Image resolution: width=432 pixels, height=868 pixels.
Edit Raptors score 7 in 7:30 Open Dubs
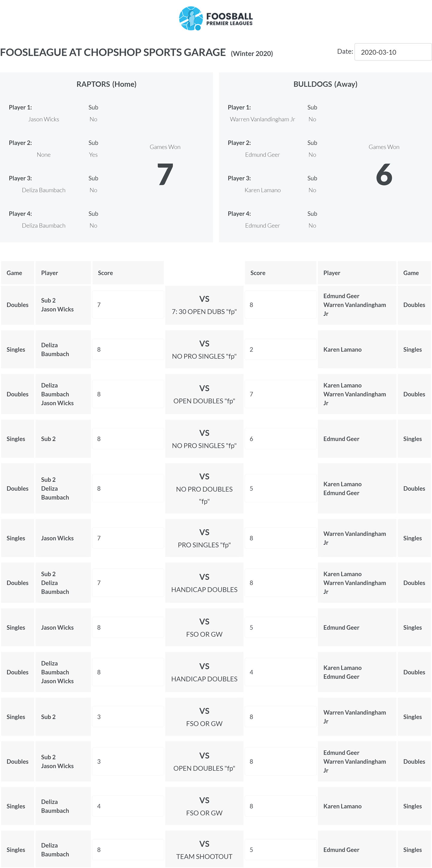(x=128, y=305)
